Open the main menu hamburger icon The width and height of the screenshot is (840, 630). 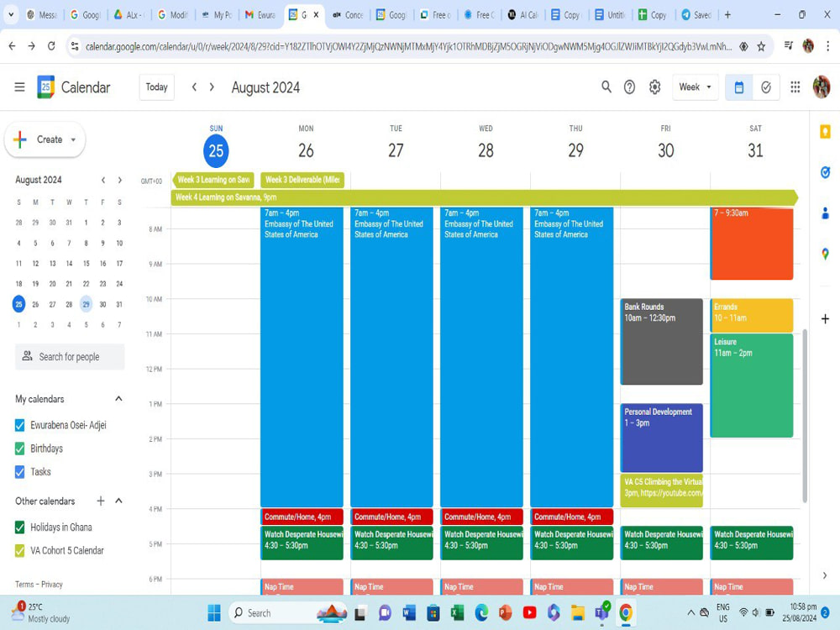[20, 87]
